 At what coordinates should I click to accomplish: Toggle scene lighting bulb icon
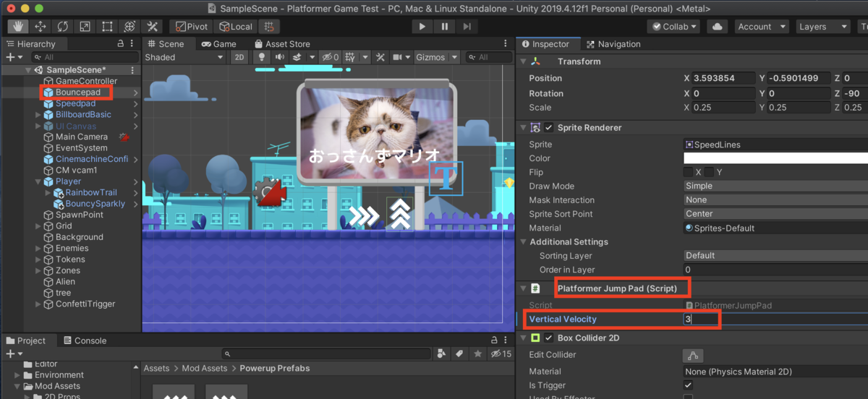point(263,57)
